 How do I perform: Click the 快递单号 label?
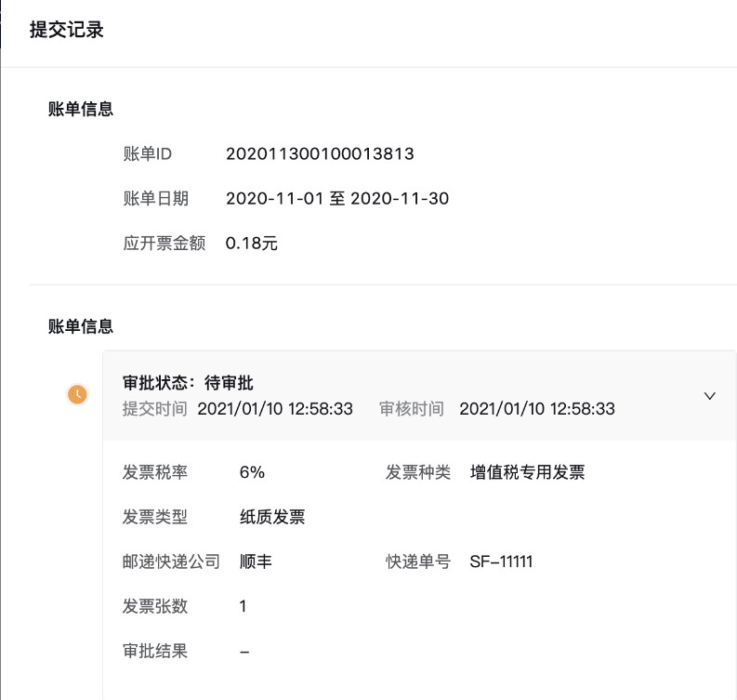pos(418,561)
